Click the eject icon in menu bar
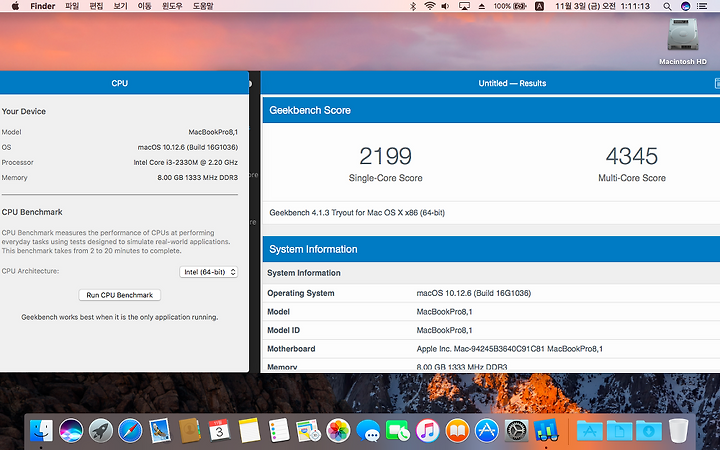Viewport: 720px width, 450px height. pos(482,6)
